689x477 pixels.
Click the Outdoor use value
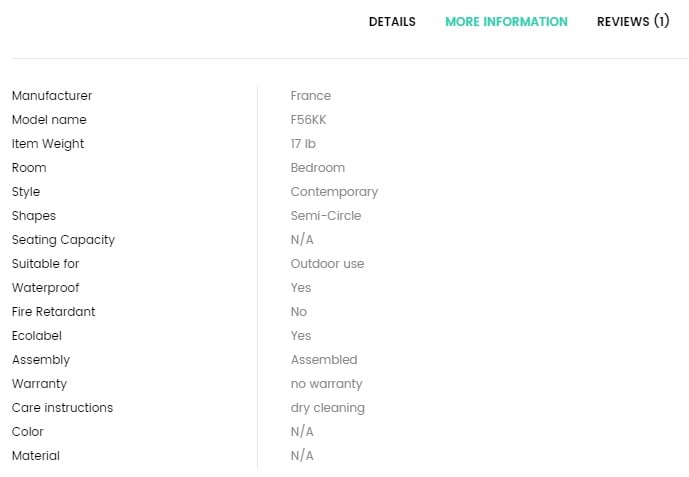(327, 264)
